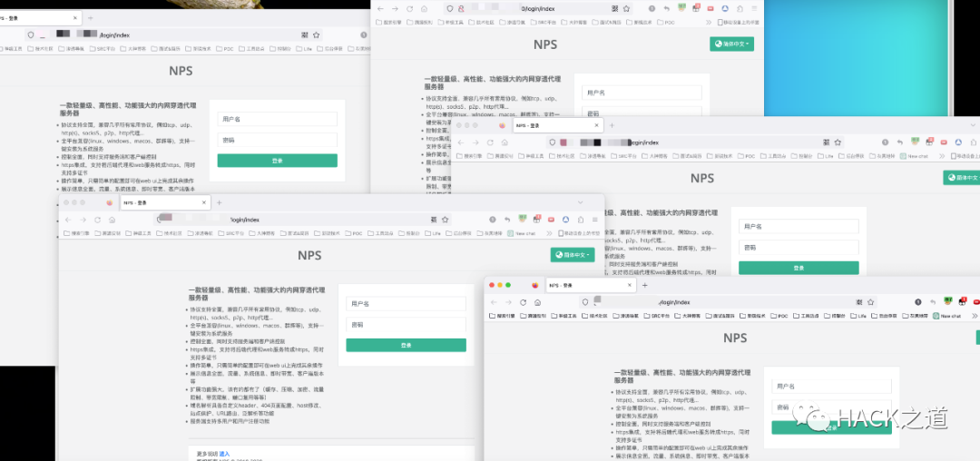Close the NPS tab in the lower-left window
Image resolution: width=980 pixels, height=461 pixels.
point(204,202)
